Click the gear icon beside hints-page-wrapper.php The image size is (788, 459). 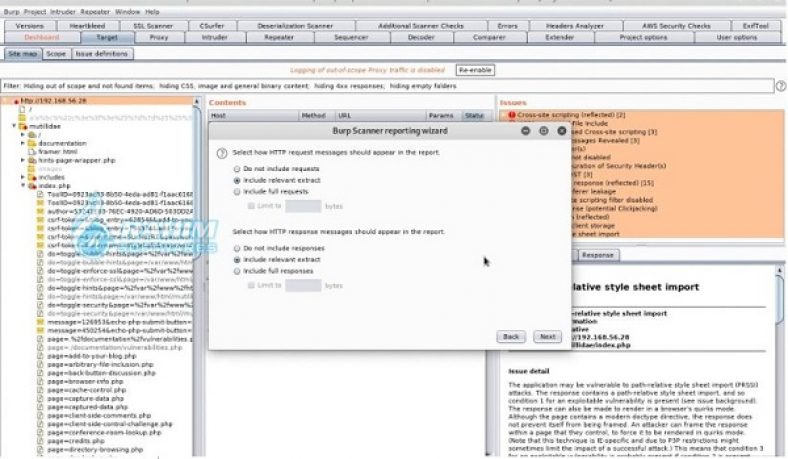[33, 160]
